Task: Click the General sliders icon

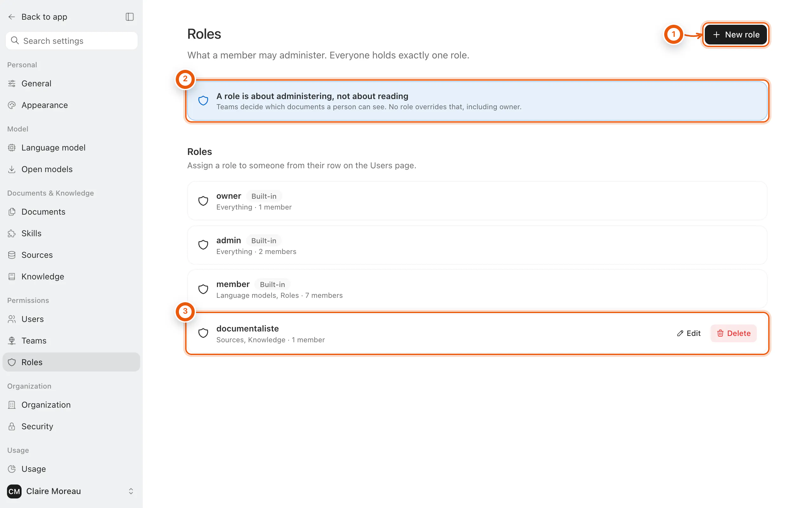Action: (12, 83)
